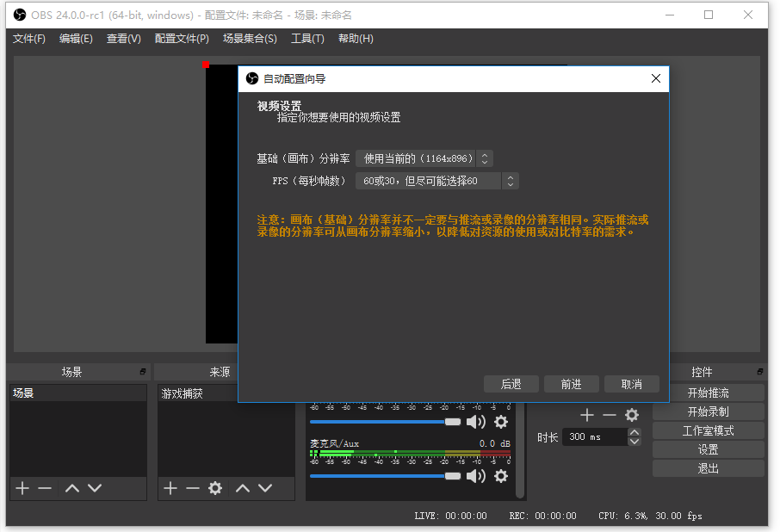Remove the selected scene using the minus icon
Screen dimensions: 780x532
coord(45,488)
